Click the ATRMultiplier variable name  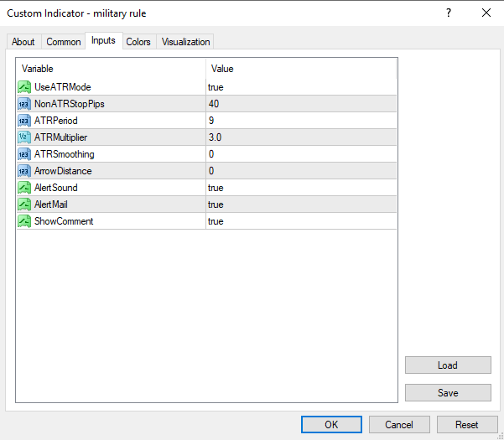(60, 137)
